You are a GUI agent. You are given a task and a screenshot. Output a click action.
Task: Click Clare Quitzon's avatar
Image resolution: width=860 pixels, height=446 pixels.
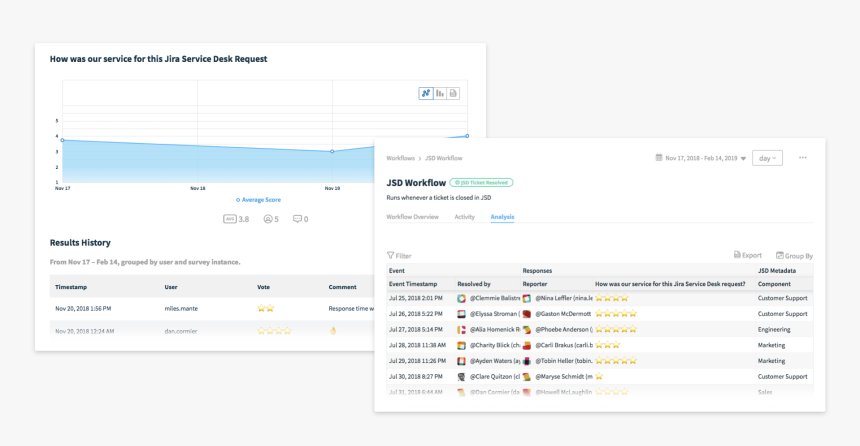461,377
